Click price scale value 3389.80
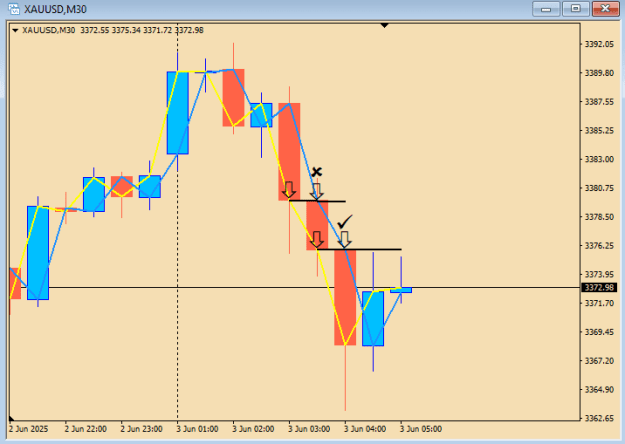Image resolution: width=625 pixels, height=444 pixels. click(x=599, y=73)
